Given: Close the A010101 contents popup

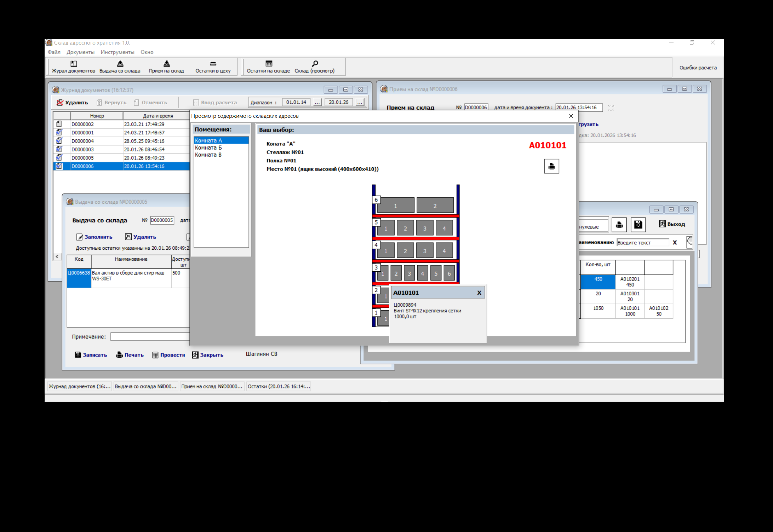Looking at the screenshot, I should click(x=479, y=293).
